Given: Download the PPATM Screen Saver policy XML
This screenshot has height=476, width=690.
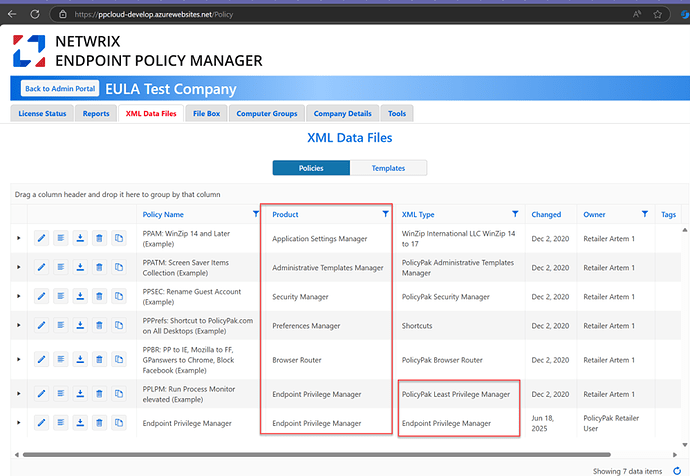Looking at the screenshot, I should click(x=80, y=267).
